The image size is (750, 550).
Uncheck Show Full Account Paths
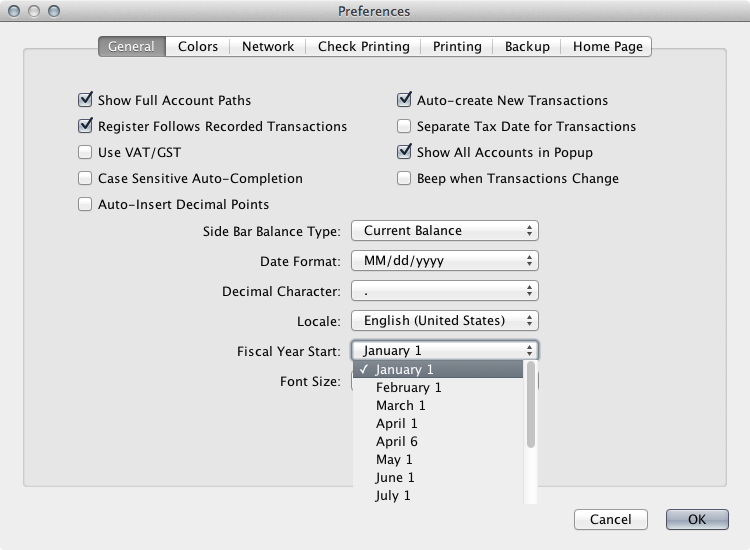[85, 101]
